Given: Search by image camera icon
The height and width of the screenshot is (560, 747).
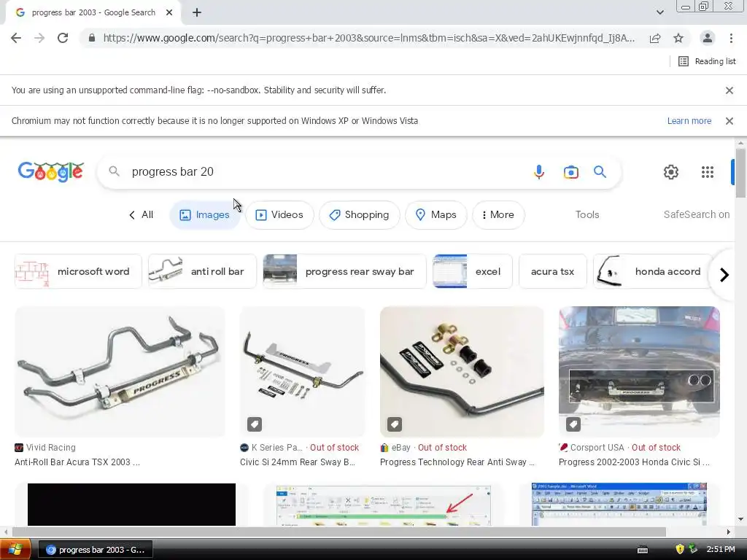Looking at the screenshot, I should coord(570,172).
